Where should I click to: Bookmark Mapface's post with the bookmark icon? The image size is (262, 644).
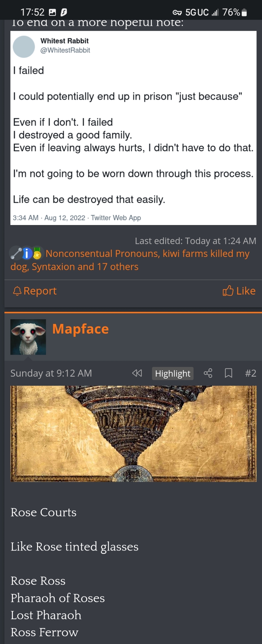point(228,373)
